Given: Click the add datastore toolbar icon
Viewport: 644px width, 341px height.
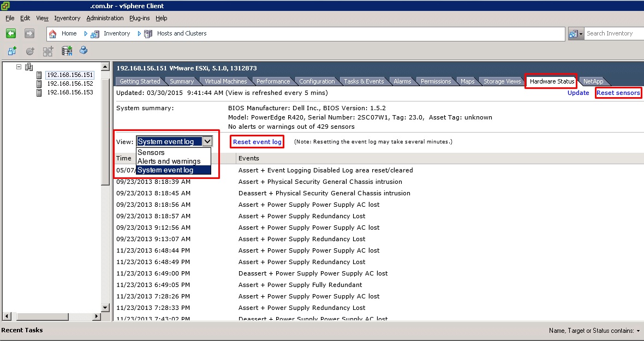Looking at the screenshot, I should (x=67, y=51).
